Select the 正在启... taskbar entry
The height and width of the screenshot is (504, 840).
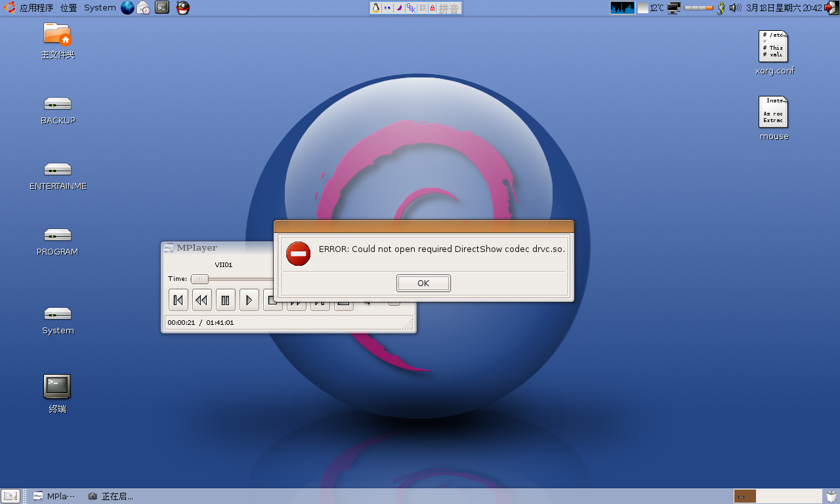(110, 496)
